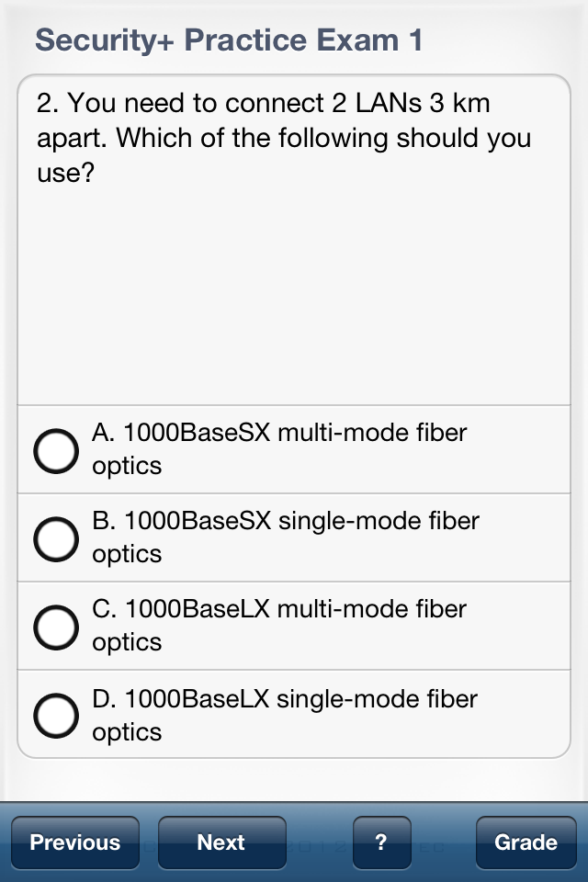Click the 'B.' letter label of second answer
The width and height of the screenshot is (588, 882).
click(105, 521)
